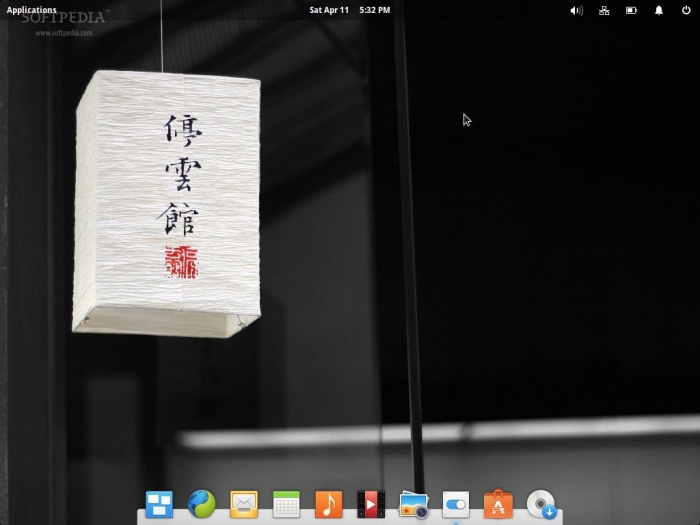
Task: Open the Photos app in dock
Action: tap(413, 504)
